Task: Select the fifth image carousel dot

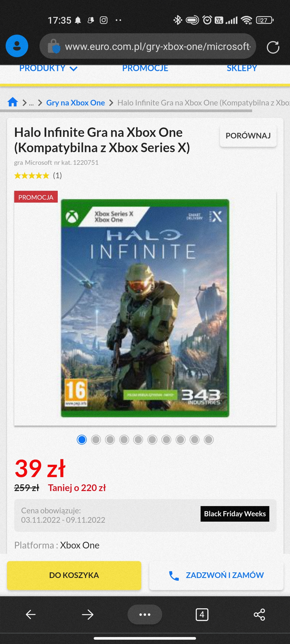Action: (x=138, y=440)
